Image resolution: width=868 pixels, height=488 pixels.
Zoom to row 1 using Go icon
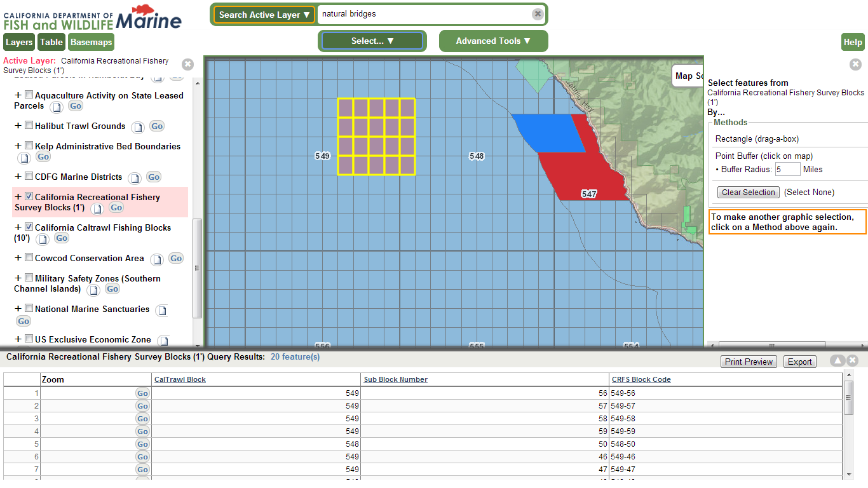coord(142,393)
